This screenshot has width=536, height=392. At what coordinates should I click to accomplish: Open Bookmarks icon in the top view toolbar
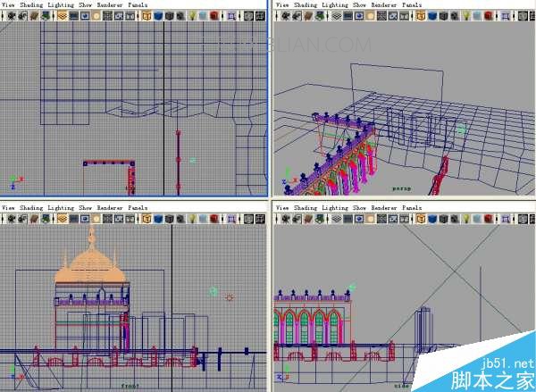[x=34, y=16]
